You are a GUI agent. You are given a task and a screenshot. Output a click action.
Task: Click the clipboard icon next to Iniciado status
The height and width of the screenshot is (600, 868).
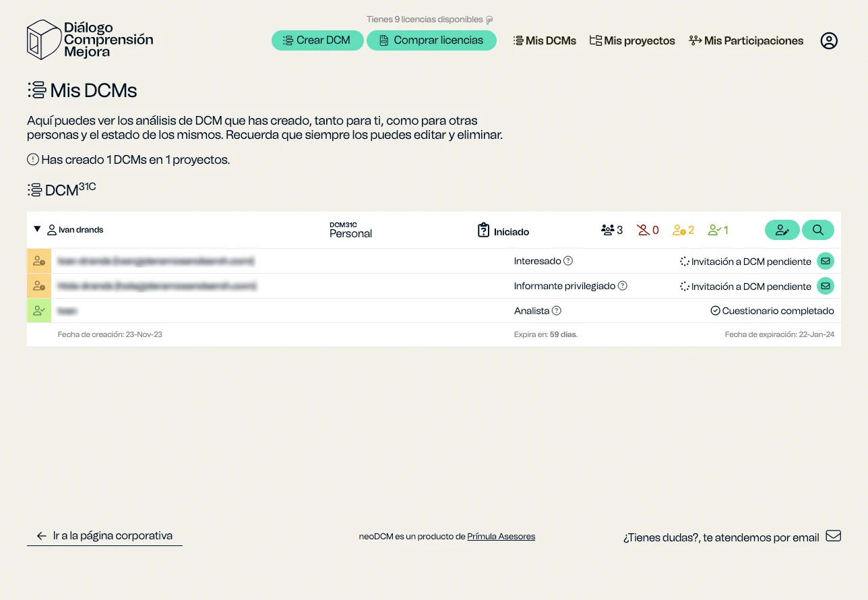pyautogui.click(x=483, y=230)
